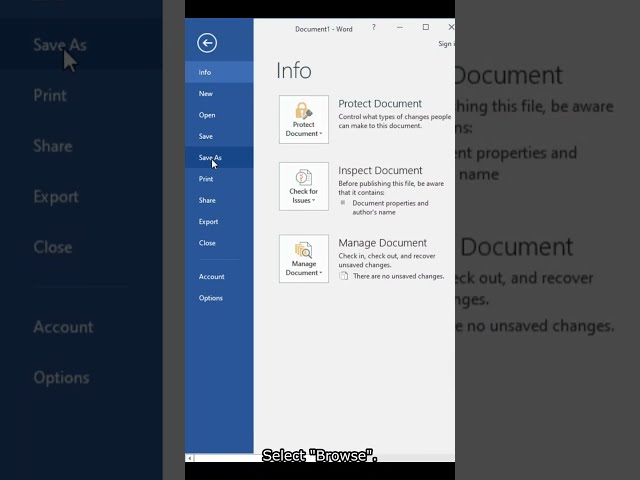Open the Check for Issues dropdown
The image size is (640, 480).
point(304,187)
